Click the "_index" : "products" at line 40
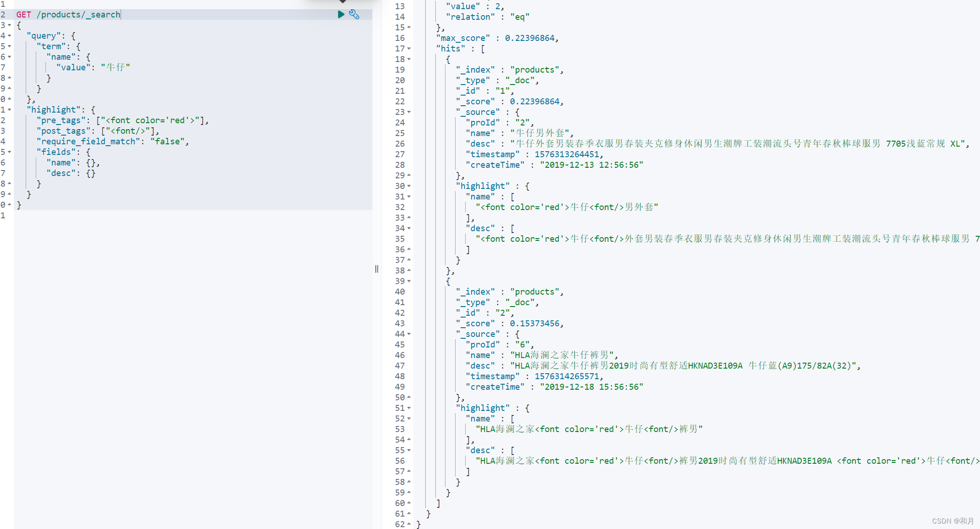The height and width of the screenshot is (529, 980). pyautogui.click(x=509, y=292)
